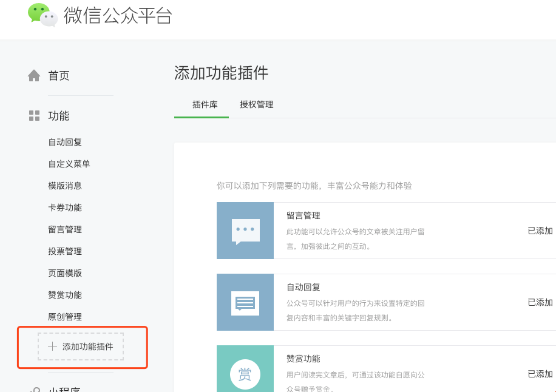Click the 添加功能插件 dashed button

[81, 346]
